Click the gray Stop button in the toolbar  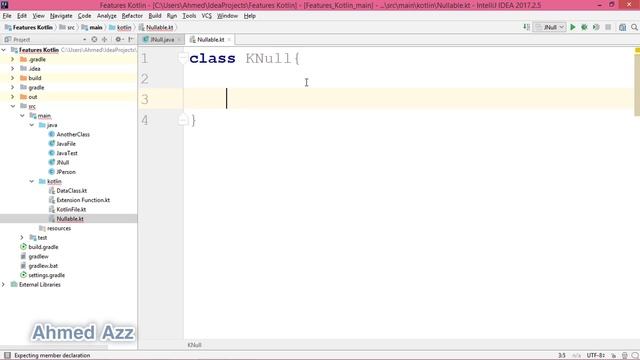(608, 27)
